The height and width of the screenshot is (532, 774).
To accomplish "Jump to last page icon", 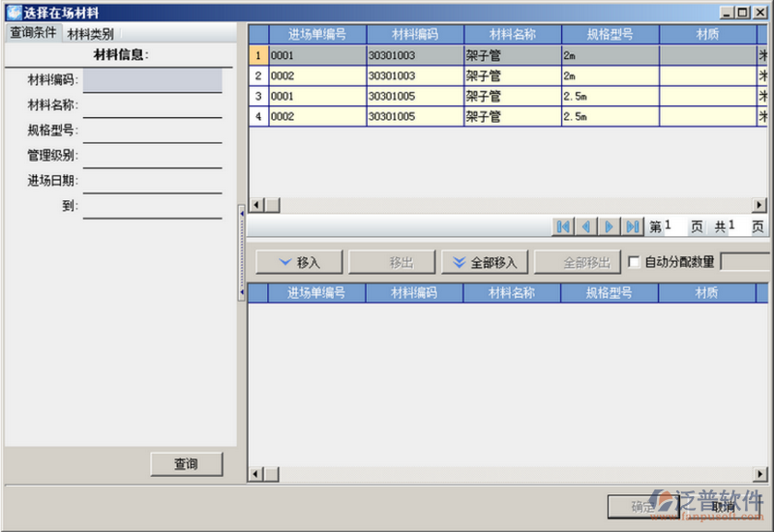I will [633, 226].
